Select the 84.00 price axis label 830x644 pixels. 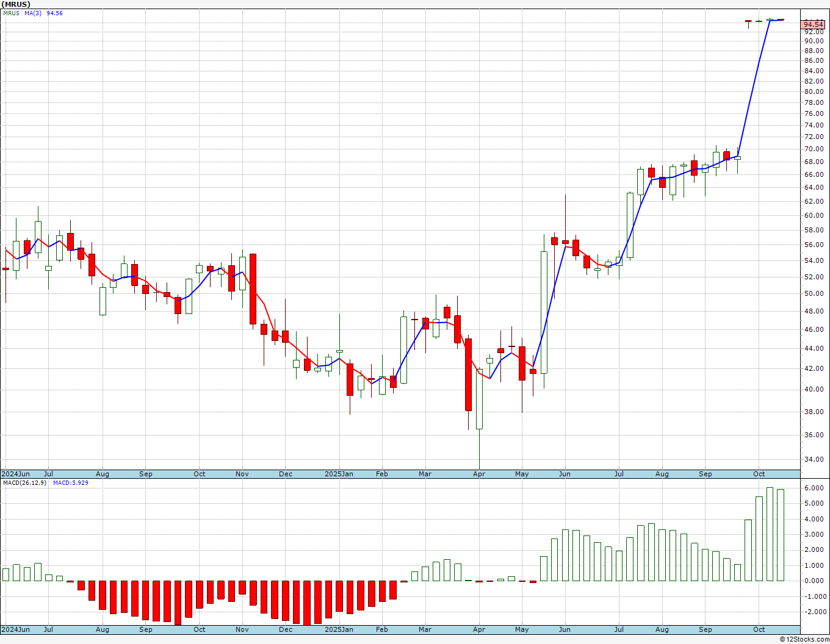(x=814, y=71)
